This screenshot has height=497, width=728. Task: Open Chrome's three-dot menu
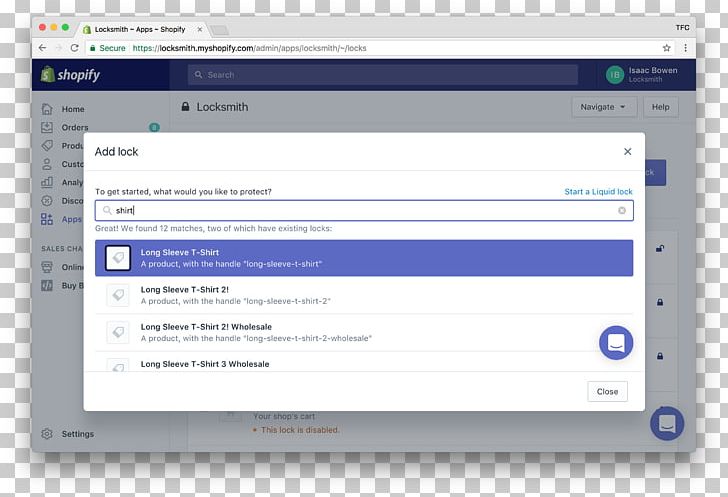[x=685, y=48]
